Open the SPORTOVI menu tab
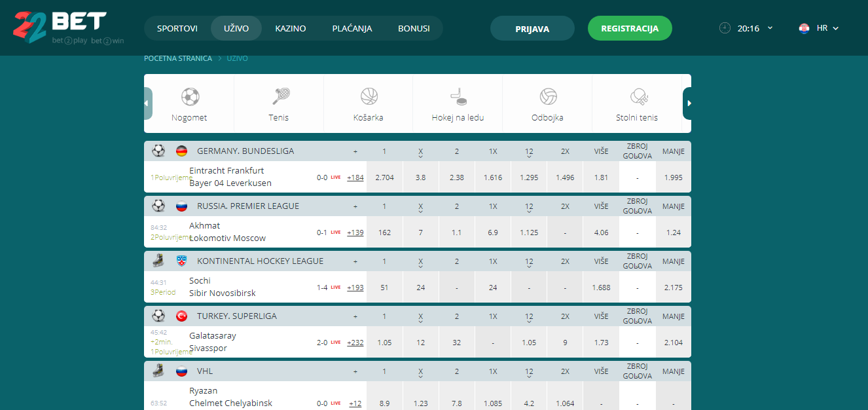Image resolution: width=868 pixels, height=410 pixels. (177, 29)
